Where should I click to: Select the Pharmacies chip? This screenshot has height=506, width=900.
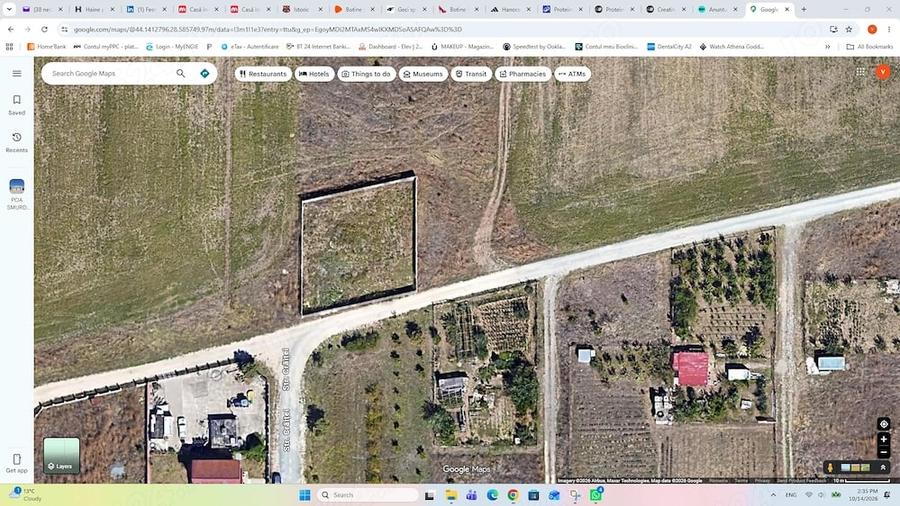point(523,74)
